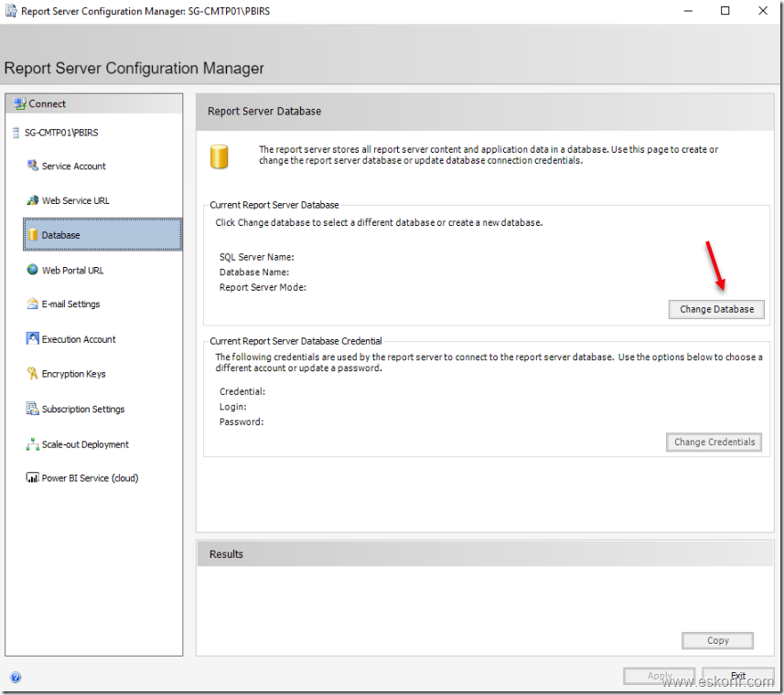Click the Web Portal URL icon

(x=33, y=270)
